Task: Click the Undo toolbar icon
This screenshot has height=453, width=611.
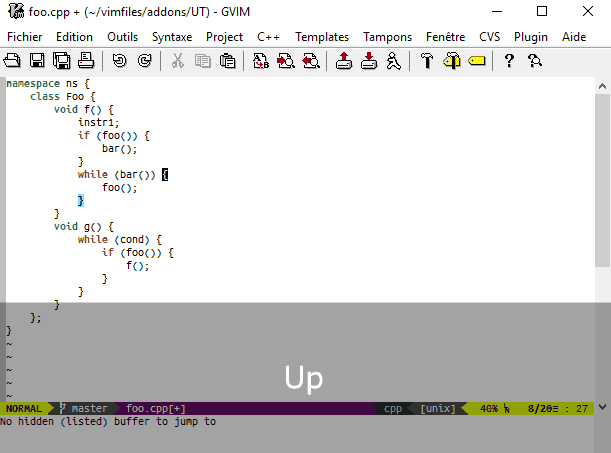Action: 120,61
